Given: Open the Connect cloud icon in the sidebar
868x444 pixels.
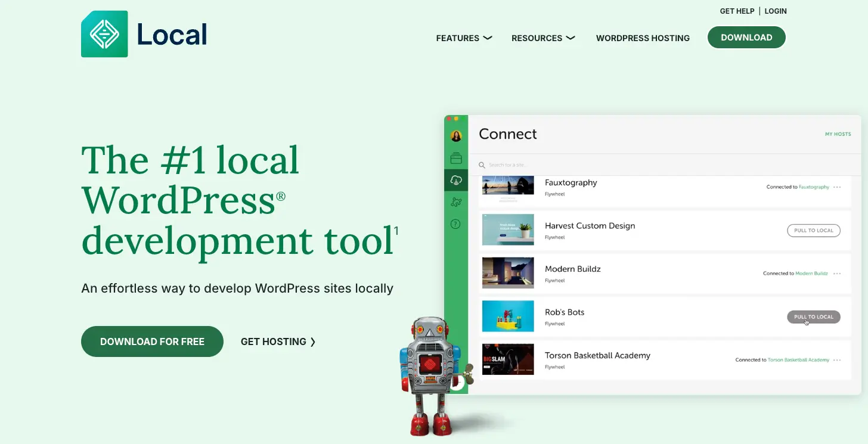Looking at the screenshot, I should (x=456, y=180).
